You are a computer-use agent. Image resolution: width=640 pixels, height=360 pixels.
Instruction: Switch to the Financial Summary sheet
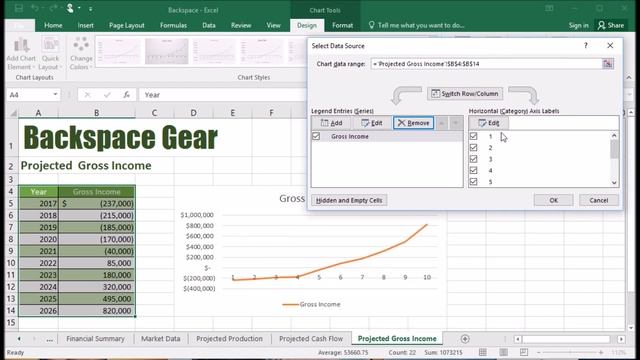click(x=95, y=339)
